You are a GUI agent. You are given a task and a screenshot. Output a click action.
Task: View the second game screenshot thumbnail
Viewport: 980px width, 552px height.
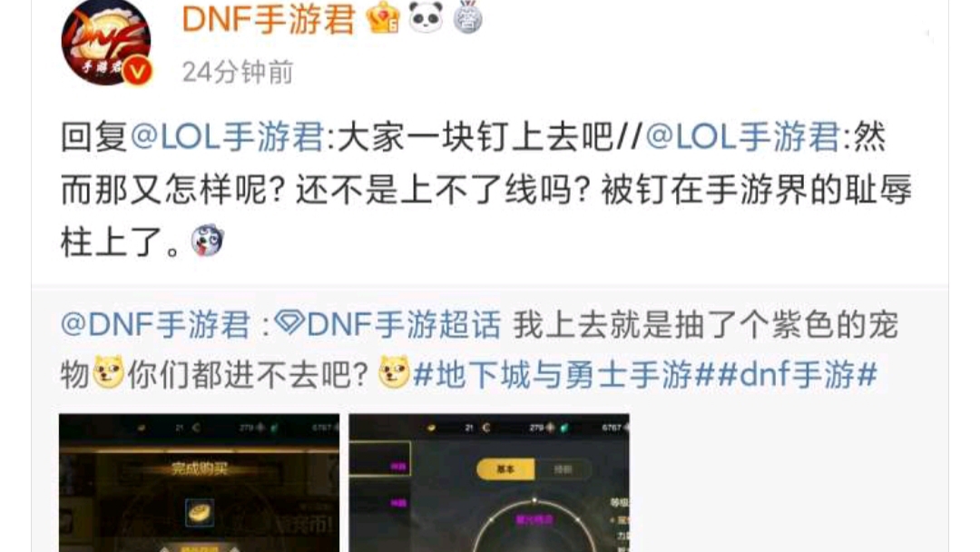pyautogui.click(x=489, y=483)
